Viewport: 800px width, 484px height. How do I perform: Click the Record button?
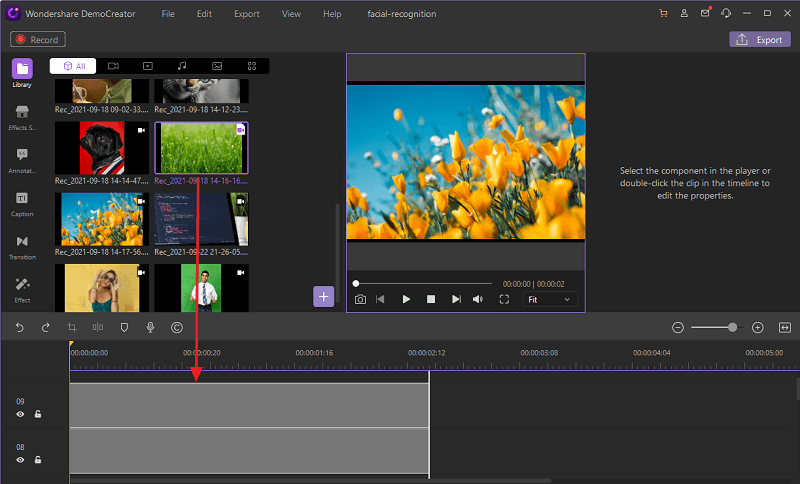[38, 39]
